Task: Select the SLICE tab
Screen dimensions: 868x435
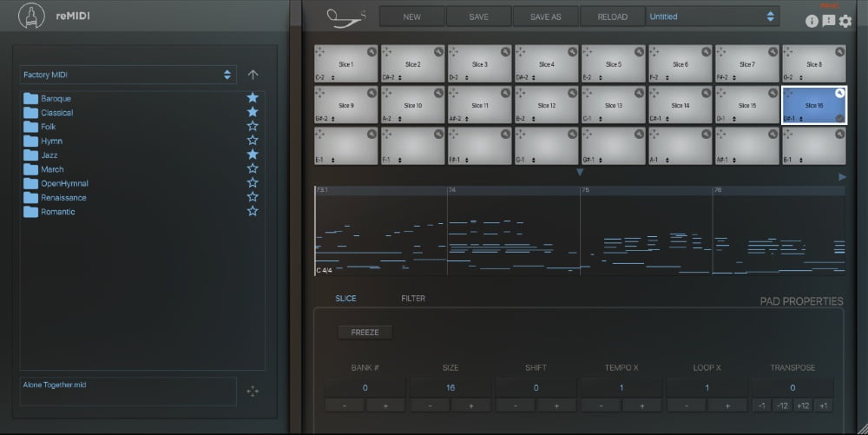Action: [x=345, y=299]
